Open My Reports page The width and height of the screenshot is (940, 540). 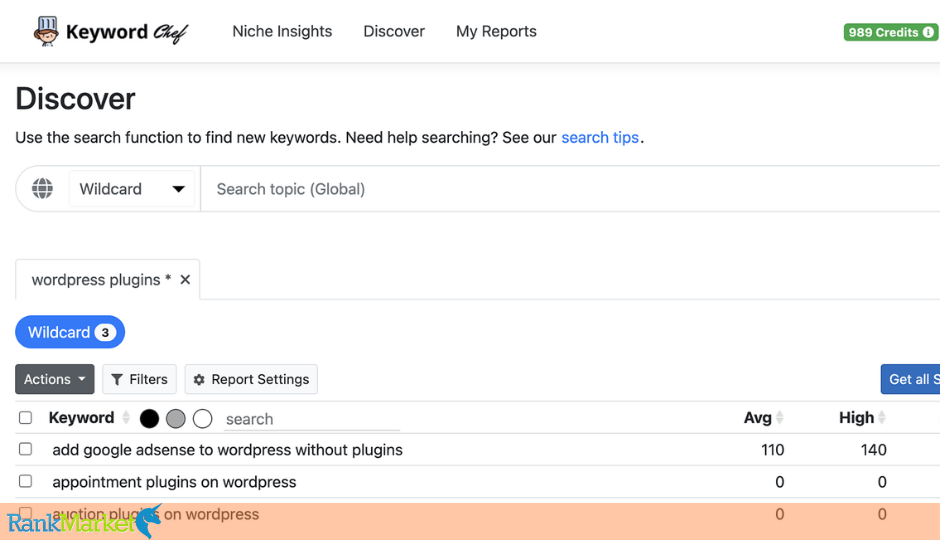[496, 31]
